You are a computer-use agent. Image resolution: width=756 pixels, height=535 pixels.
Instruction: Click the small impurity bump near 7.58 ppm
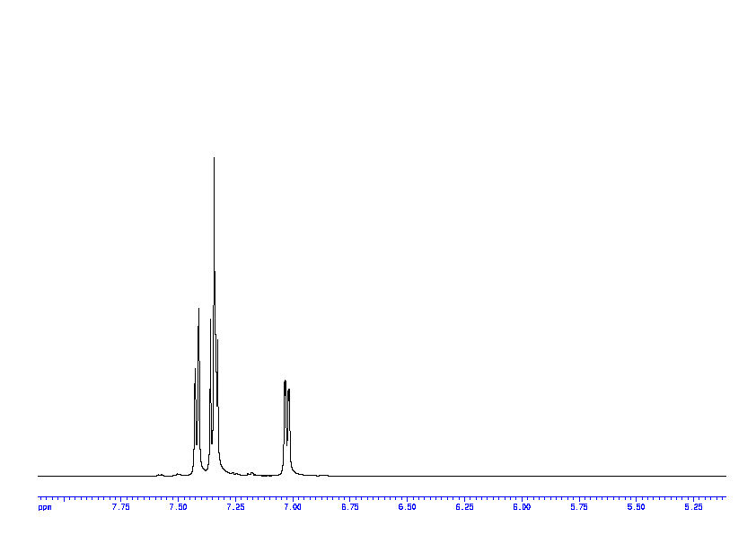click(x=160, y=474)
